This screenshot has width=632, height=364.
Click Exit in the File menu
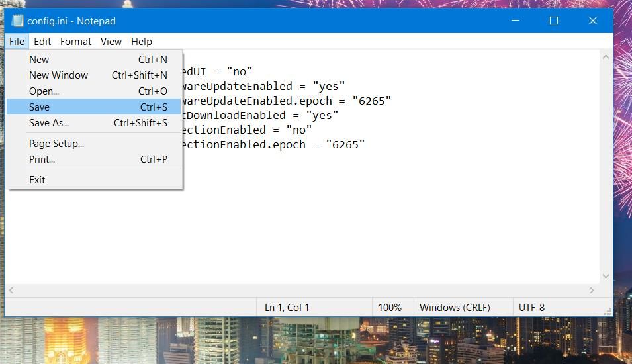tap(94, 180)
